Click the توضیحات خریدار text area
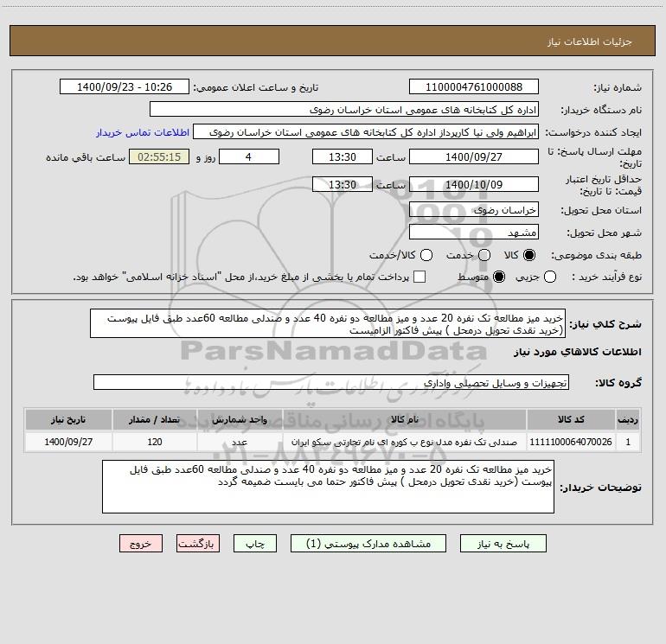The height and width of the screenshot is (644, 666). (329, 487)
